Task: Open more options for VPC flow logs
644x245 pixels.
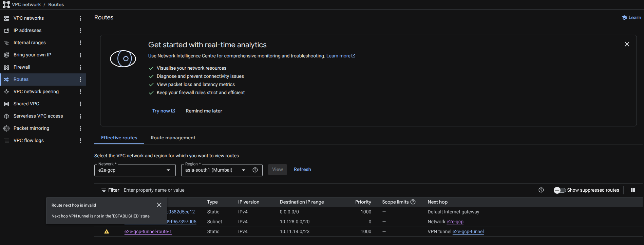Action: click(80, 141)
